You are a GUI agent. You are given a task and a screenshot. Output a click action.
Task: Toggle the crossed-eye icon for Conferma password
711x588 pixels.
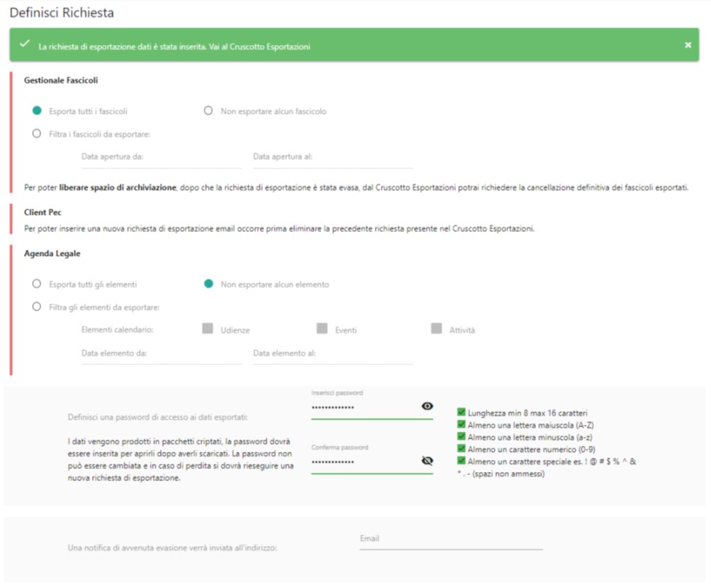click(x=427, y=462)
